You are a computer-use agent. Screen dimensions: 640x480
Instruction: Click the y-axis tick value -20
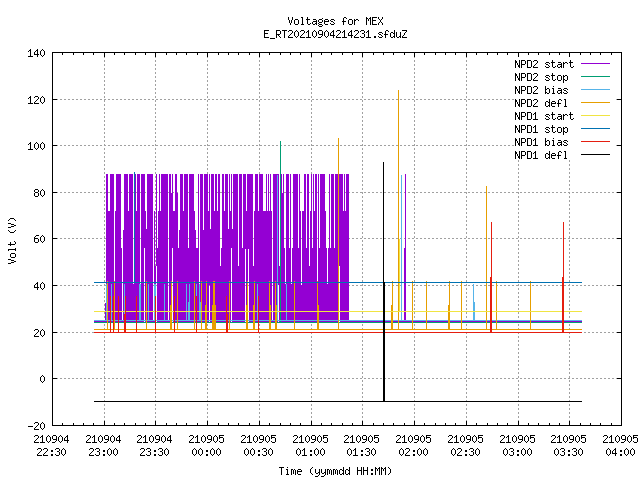coord(36,426)
